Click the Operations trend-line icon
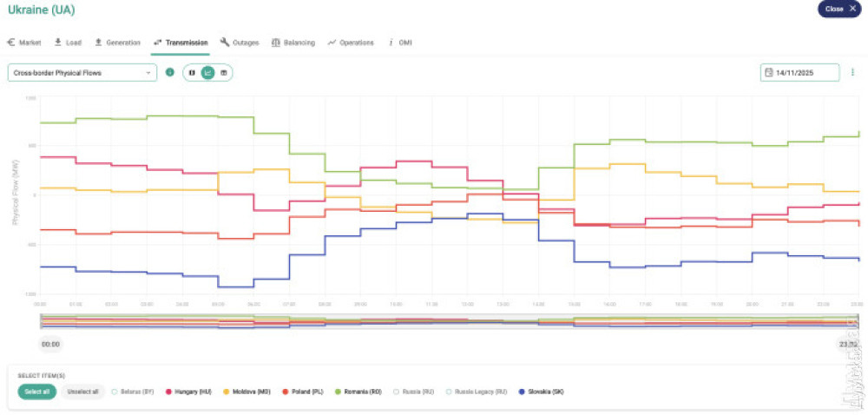Image resolution: width=868 pixels, height=415 pixels. (x=332, y=42)
